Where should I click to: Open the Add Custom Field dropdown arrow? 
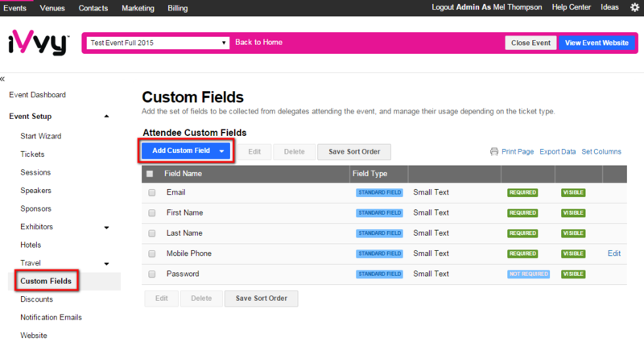click(x=222, y=151)
